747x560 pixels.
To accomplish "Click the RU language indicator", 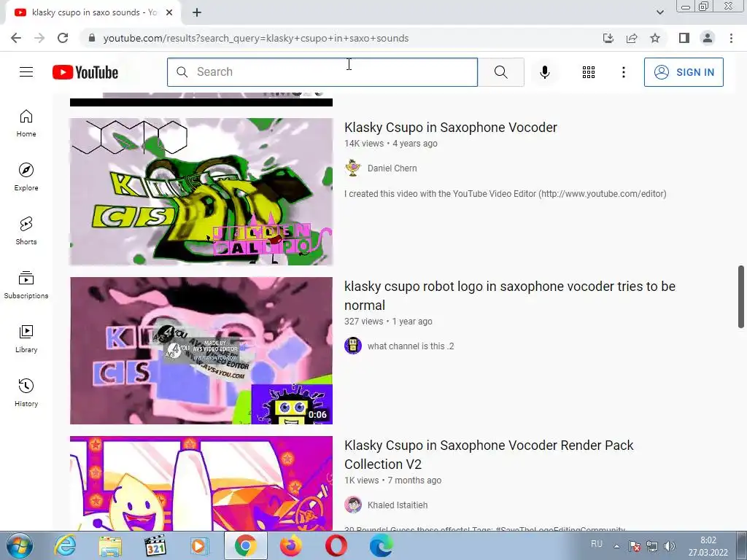I will pyautogui.click(x=597, y=544).
